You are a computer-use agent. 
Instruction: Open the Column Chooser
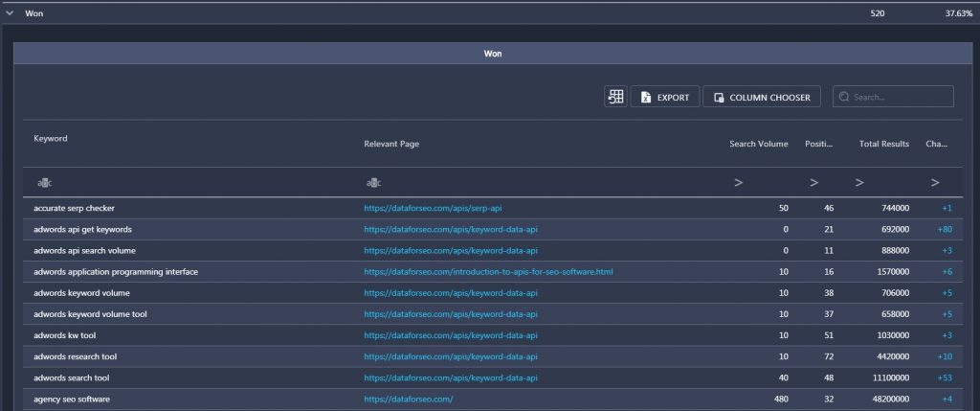pos(762,97)
